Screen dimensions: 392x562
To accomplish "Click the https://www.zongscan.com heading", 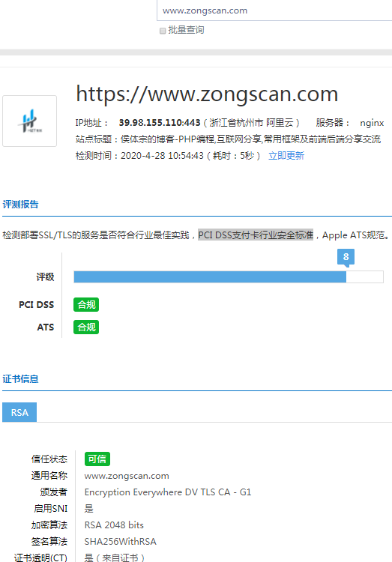I will (207, 94).
